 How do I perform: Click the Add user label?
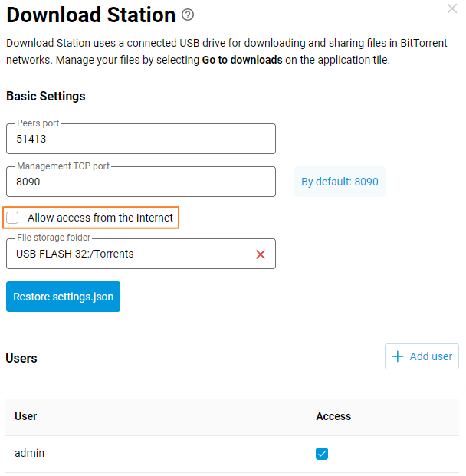431,356
